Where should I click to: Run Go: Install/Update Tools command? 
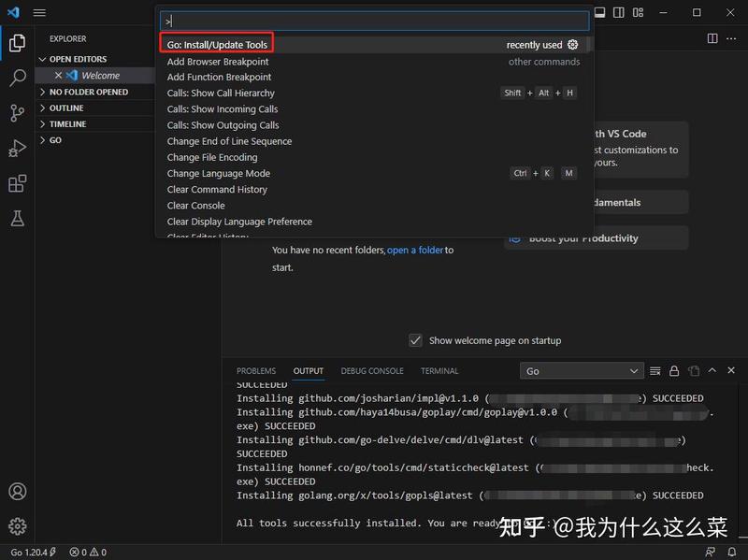pyautogui.click(x=375, y=44)
